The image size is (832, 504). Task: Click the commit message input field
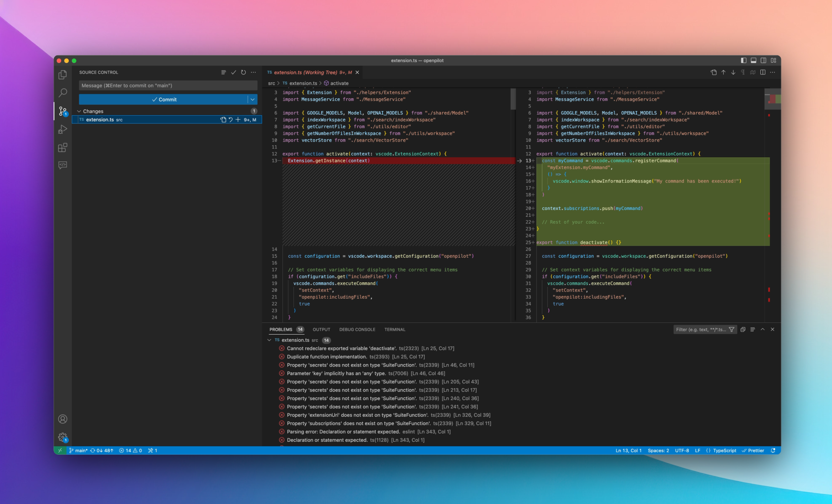tap(168, 85)
